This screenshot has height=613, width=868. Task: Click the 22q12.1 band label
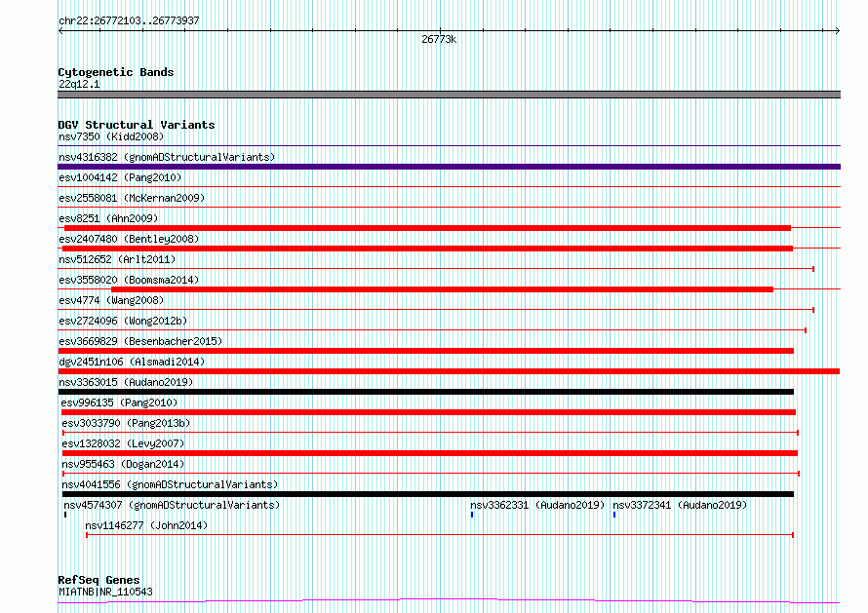(x=79, y=84)
